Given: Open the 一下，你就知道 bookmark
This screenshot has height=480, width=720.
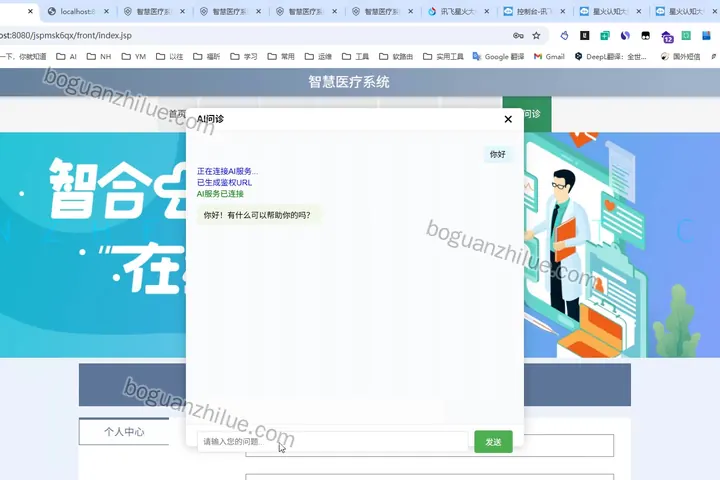Looking at the screenshot, I should point(23,56).
